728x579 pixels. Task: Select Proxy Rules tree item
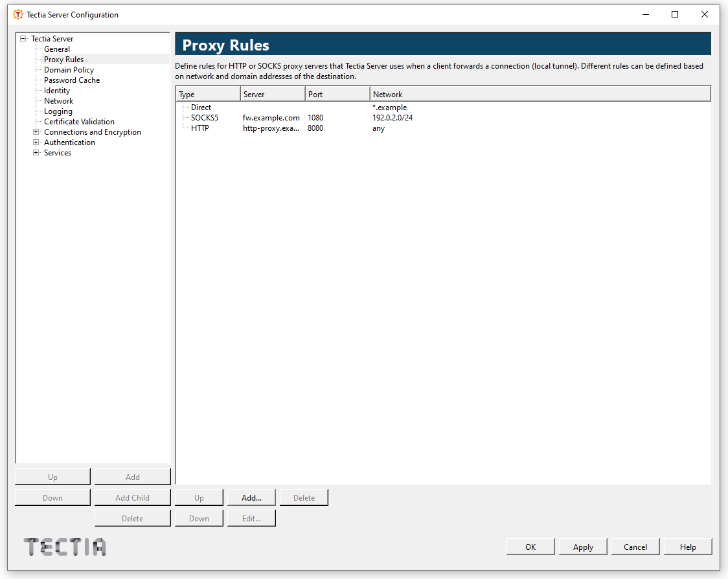(x=63, y=60)
